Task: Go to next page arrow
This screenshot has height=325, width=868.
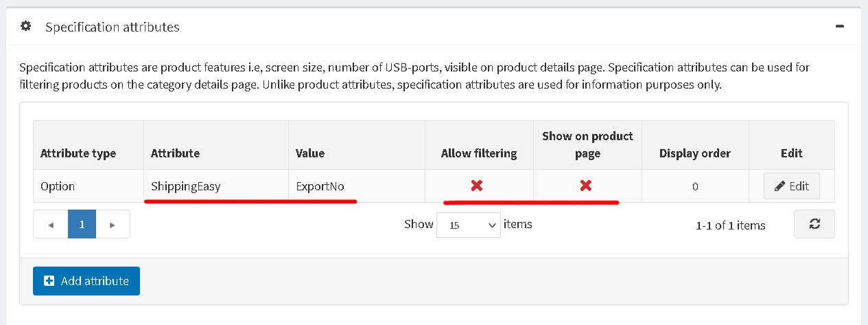Action: coord(113,224)
